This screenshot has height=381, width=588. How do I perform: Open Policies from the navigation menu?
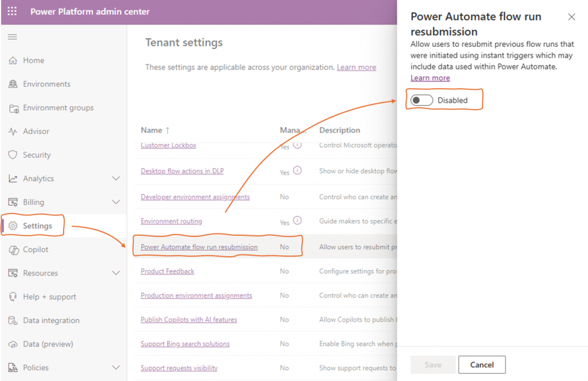point(35,367)
